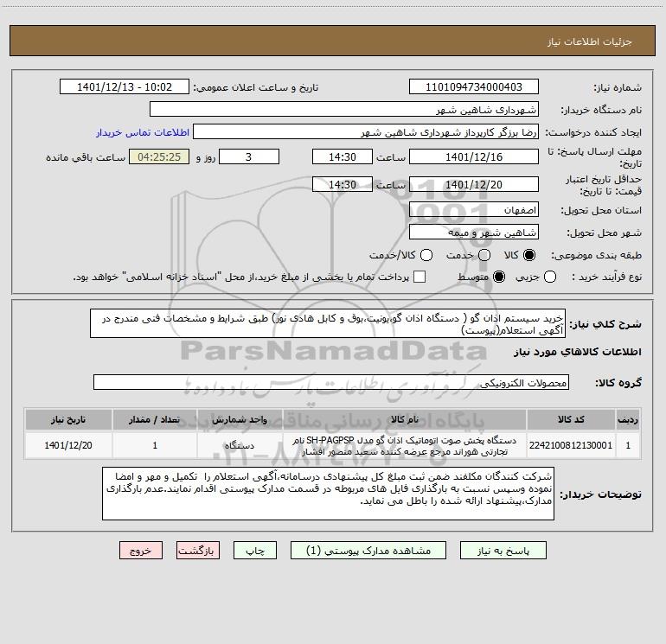Select the متوسط purchase type radio
The image size is (666, 644).
499,277
